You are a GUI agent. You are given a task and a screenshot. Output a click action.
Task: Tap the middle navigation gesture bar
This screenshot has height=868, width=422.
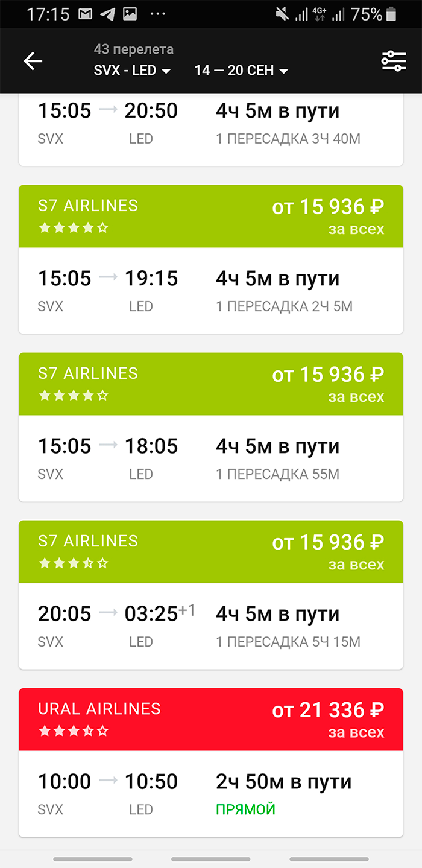pos(210,859)
